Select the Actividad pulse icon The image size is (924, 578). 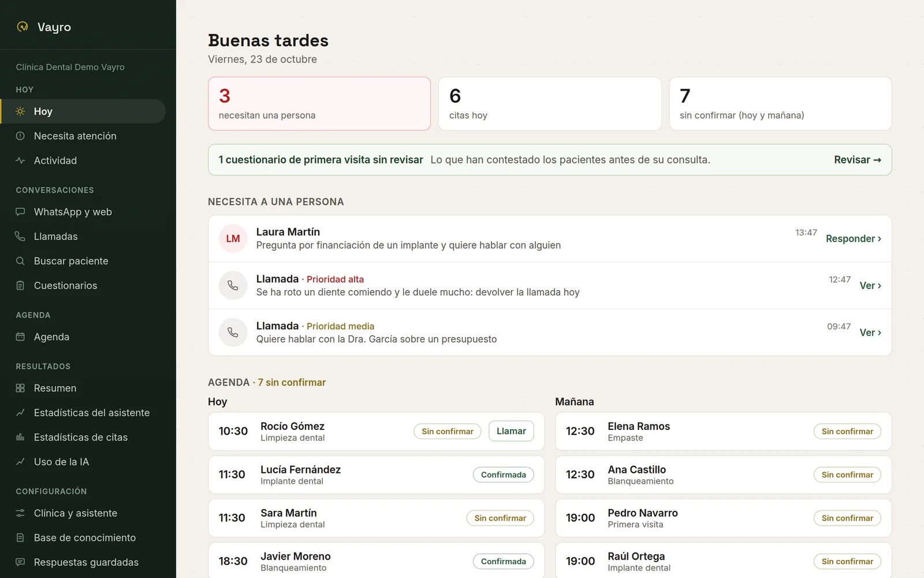(x=20, y=161)
